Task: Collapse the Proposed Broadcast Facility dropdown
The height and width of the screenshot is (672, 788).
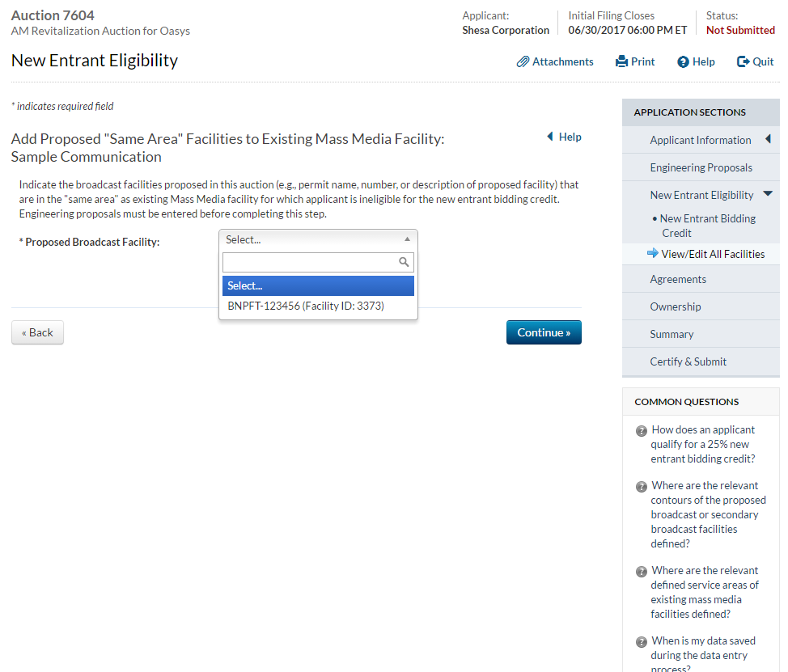Action: point(407,239)
